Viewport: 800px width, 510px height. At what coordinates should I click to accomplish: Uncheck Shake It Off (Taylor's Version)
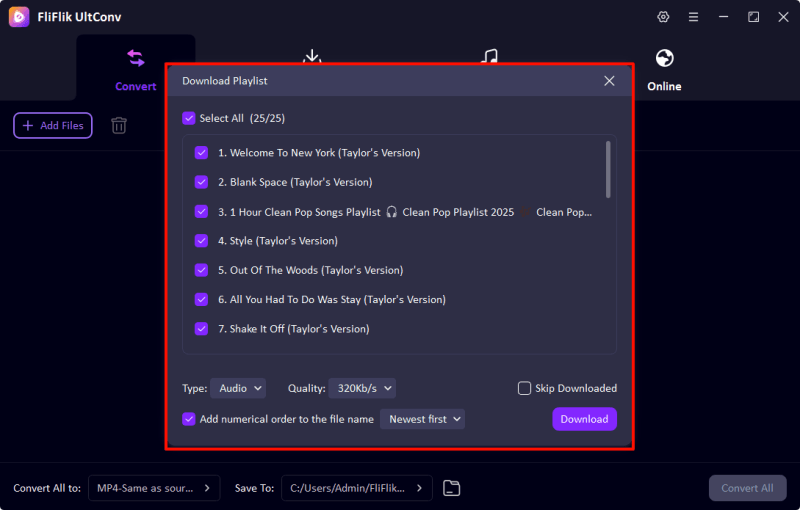pyautogui.click(x=202, y=329)
